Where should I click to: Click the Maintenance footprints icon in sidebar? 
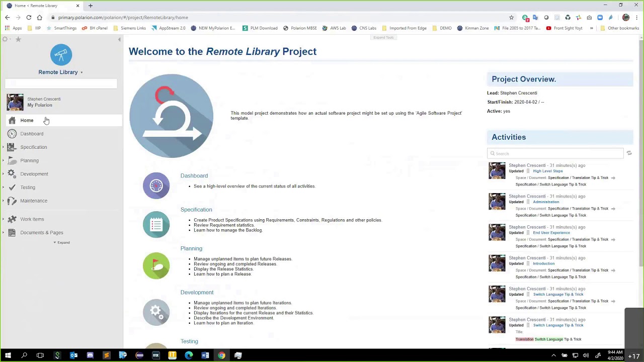(x=12, y=201)
